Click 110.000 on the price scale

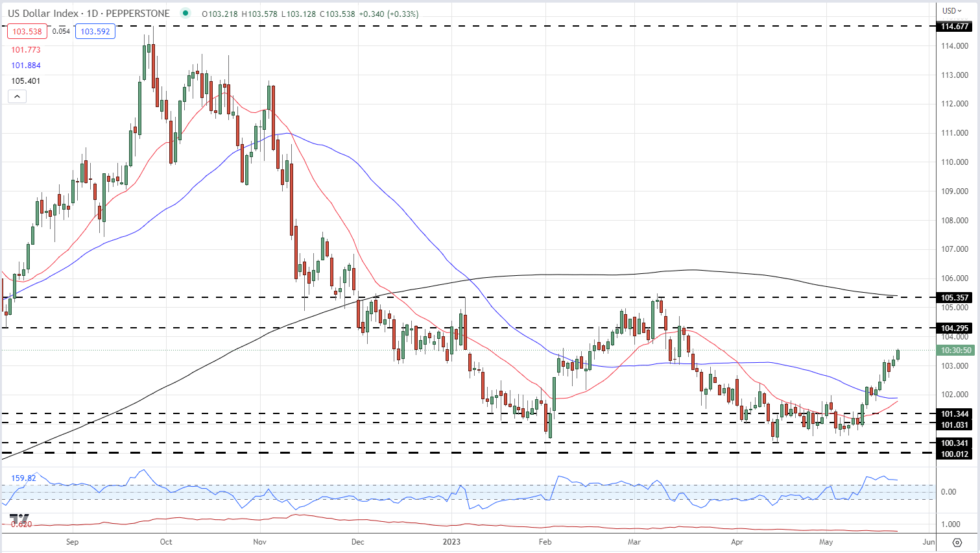(955, 162)
